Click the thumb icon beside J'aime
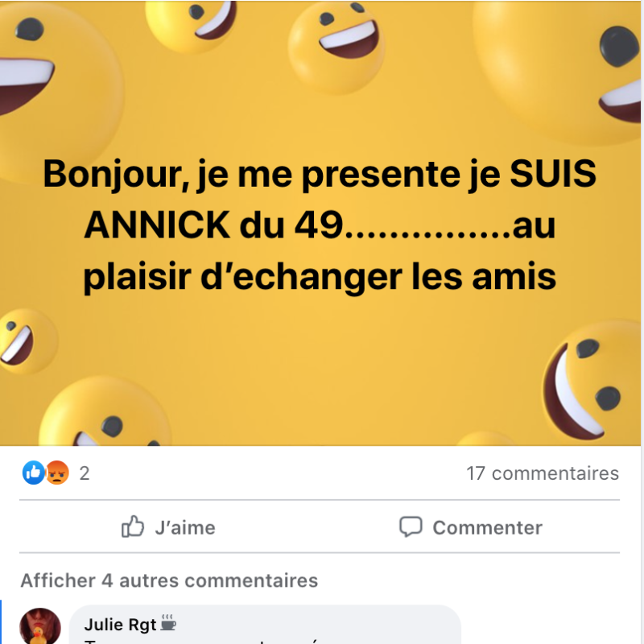The image size is (644, 644). (x=133, y=526)
